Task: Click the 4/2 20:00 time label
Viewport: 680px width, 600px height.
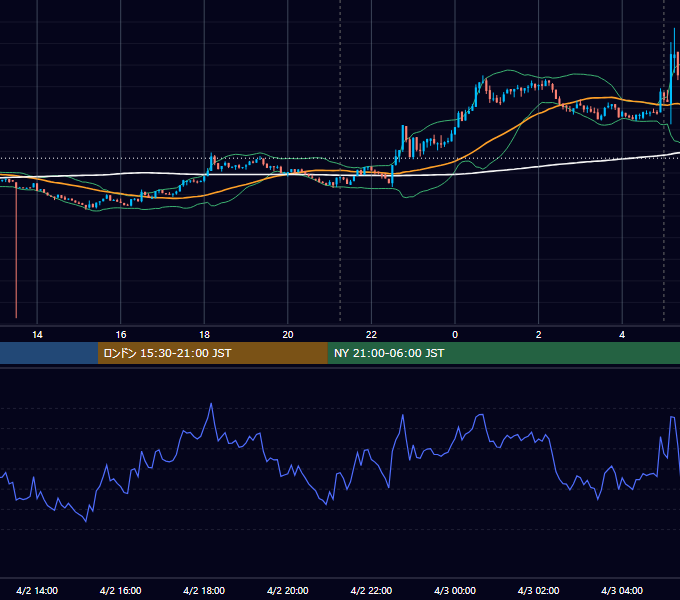Action: pos(288,590)
